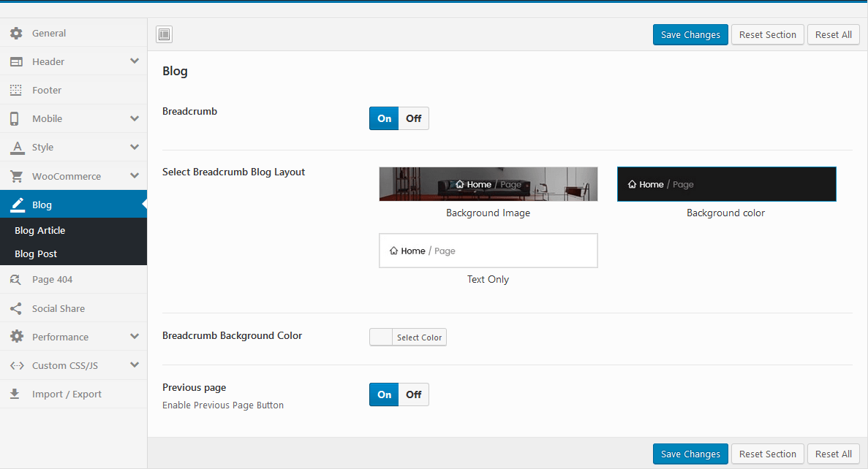Click the expand all sections icon
Viewport: 868px width, 469px height.
pyautogui.click(x=164, y=34)
